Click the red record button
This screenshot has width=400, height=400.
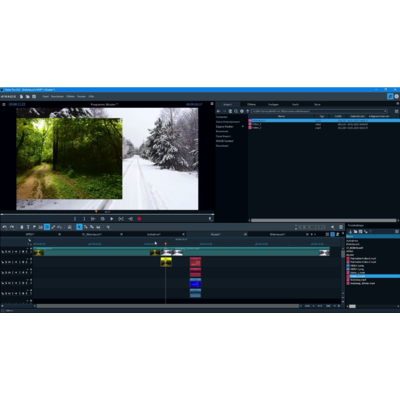point(139,219)
